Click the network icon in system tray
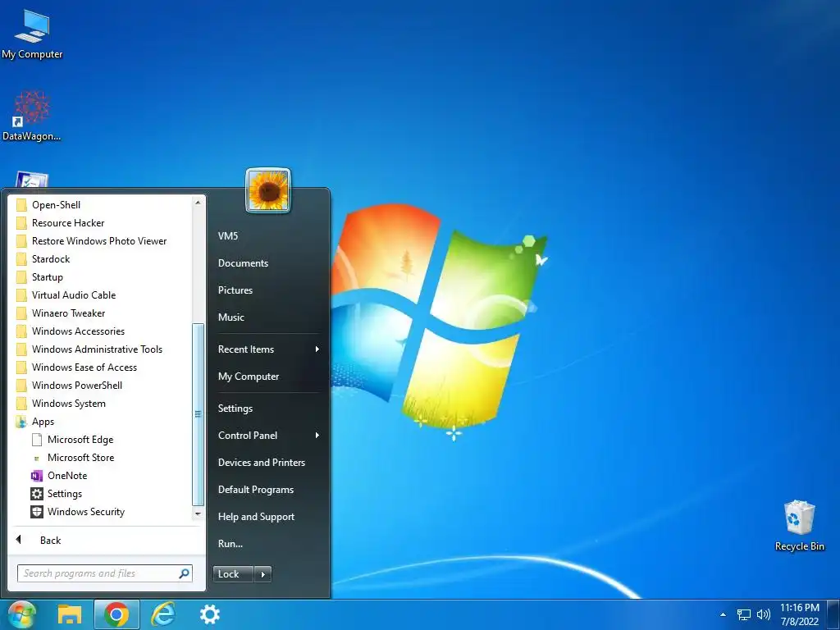Image resolution: width=840 pixels, height=630 pixels. coord(743,614)
